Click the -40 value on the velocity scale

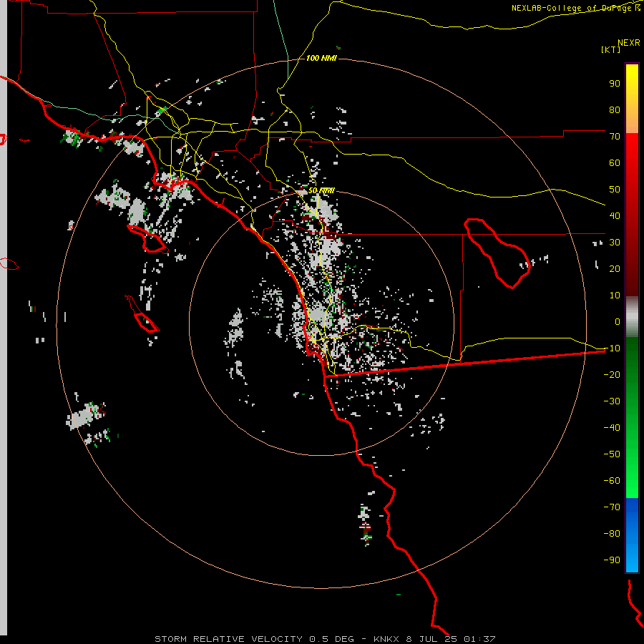(612, 428)
